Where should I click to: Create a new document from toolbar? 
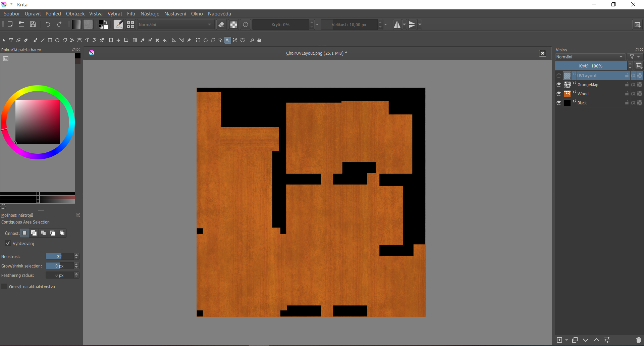point(10,24)
